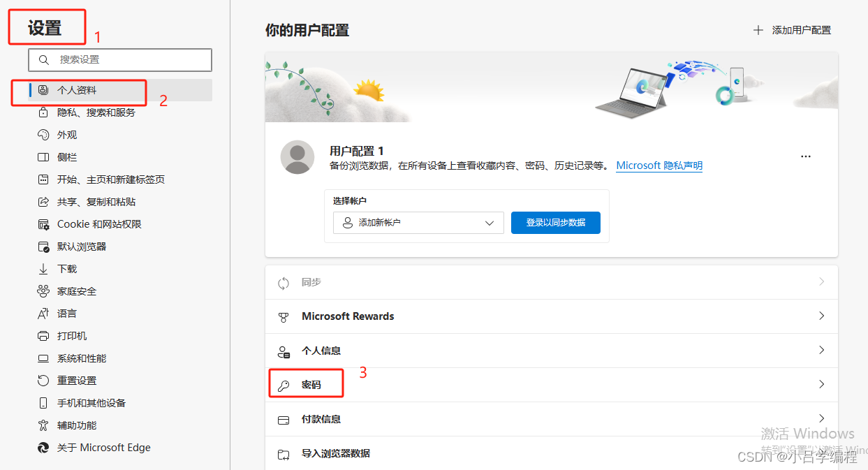Click the trophy icon beside Microsoft Rewards

284,317
